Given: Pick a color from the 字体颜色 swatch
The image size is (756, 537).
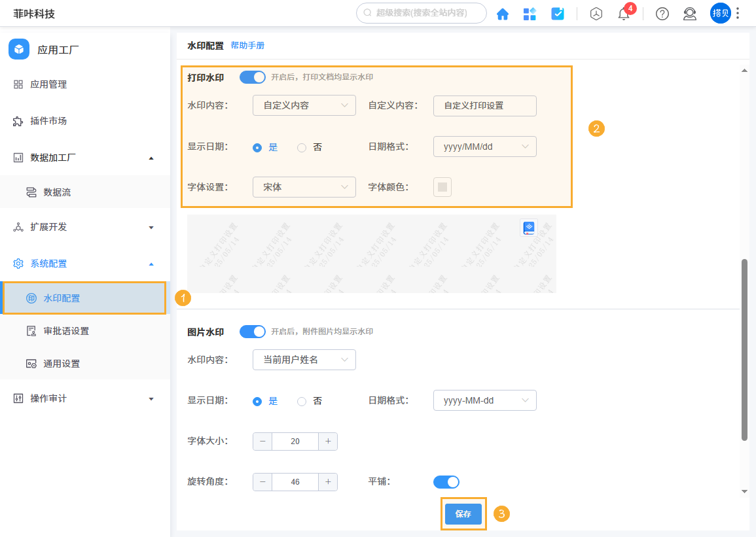Looking at the screenshot, I should click(442, 187).
